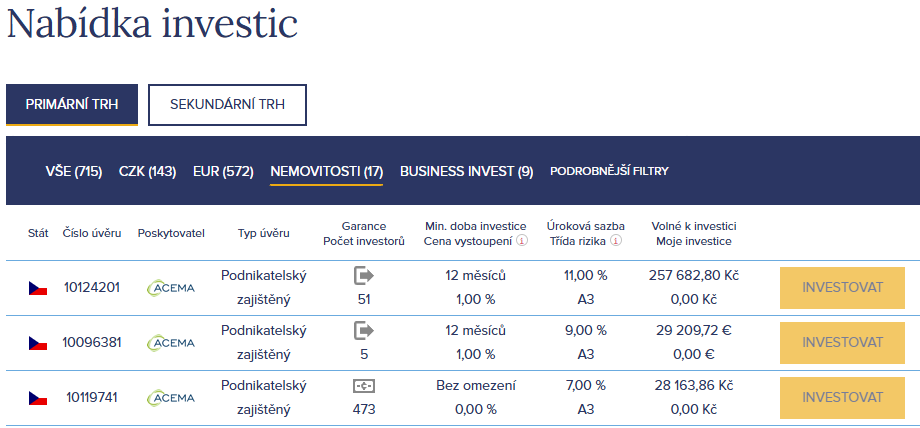Click the guarantee exit icon for loan 10096381
The image size is (920, 428).
pos(364,331)
